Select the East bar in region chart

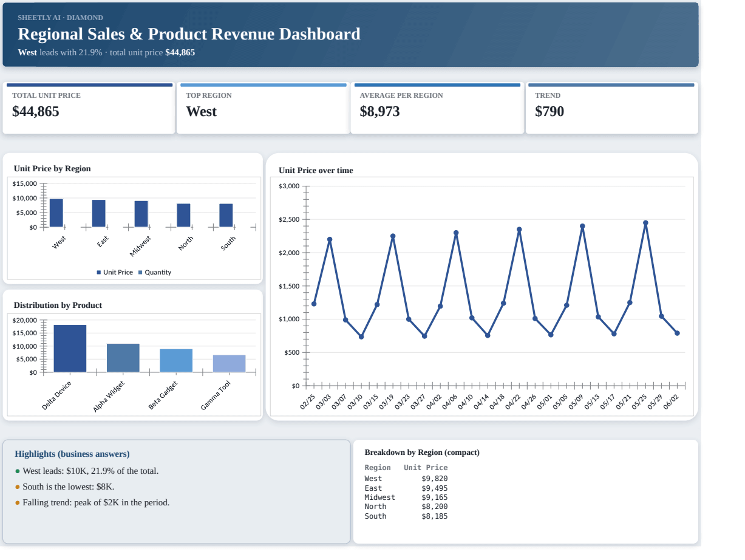99,214
